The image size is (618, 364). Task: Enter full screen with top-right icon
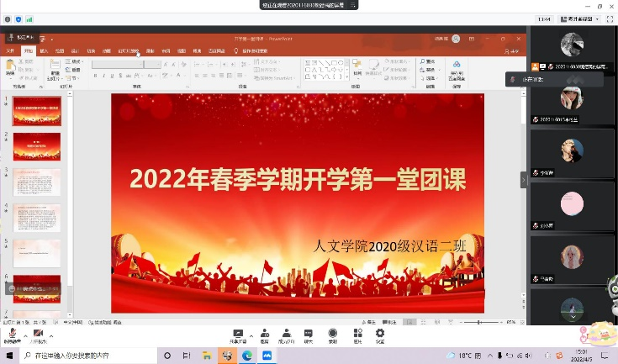(x=609, y=18)
